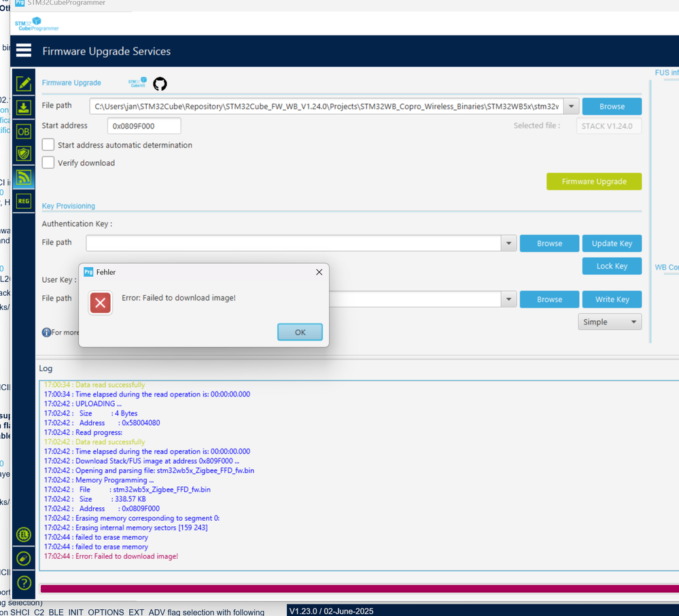Image resolution: width=679 pixels, height=616 pixels.
Task: Click log line 'Erasing internal memory sectors [159 243]'
Action: 126,528
